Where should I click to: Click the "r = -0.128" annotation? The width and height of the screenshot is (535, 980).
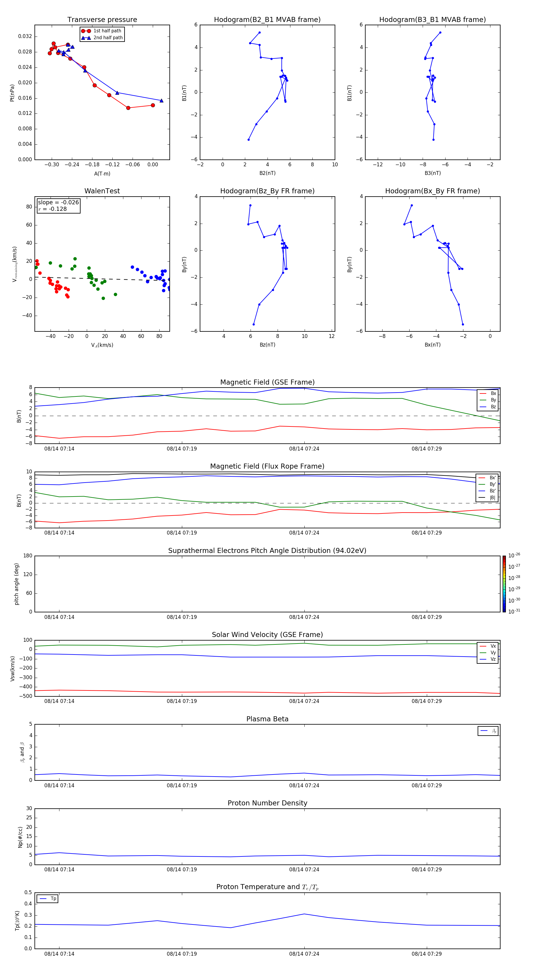(x=53, y=209)
